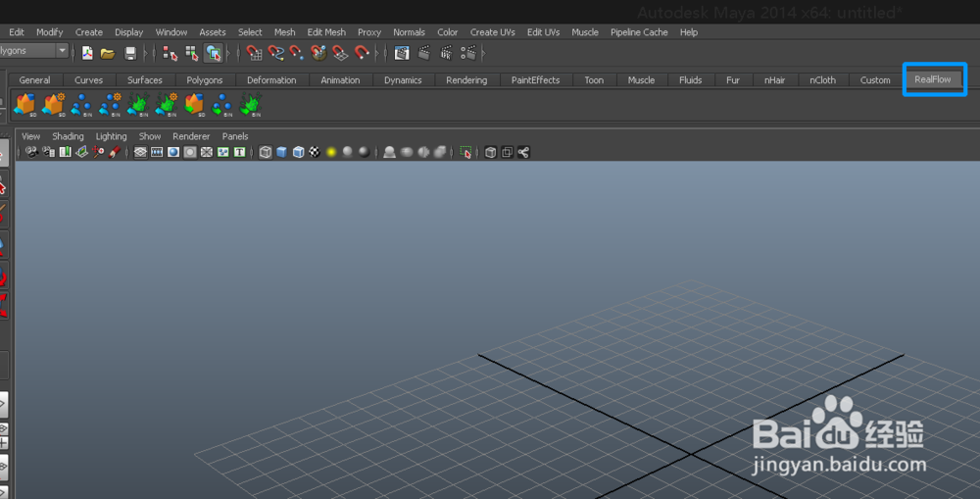Toggle safe action display
980x499 pixels.
(223, 152)
